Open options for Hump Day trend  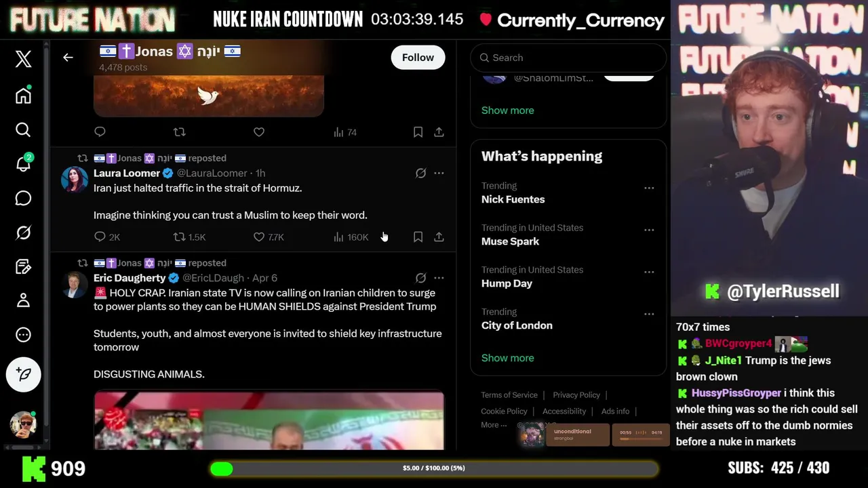[x=649, y=272]
